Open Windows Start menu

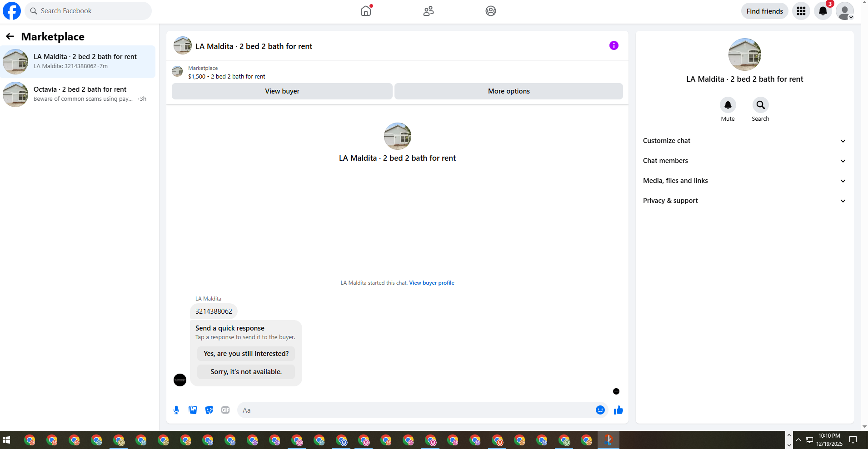(6, 440)
